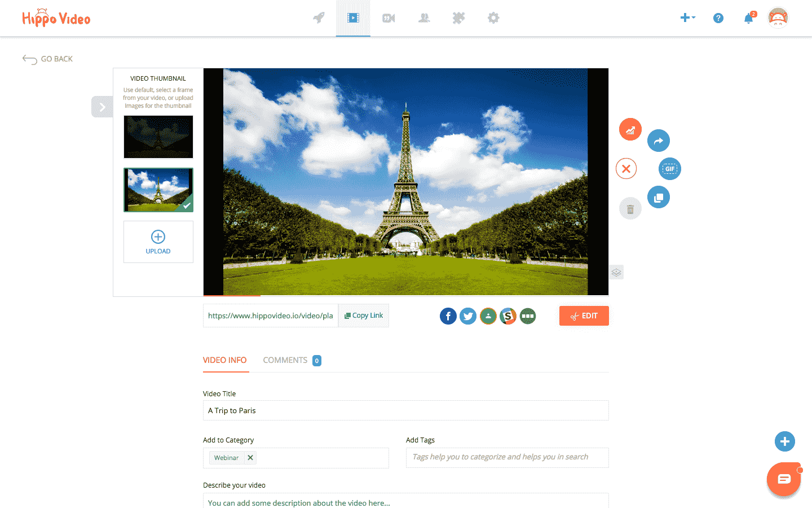The width and height of the screenshot is (812, 508).
Task: Share the video on Twitter
Action: click(467, 316)
